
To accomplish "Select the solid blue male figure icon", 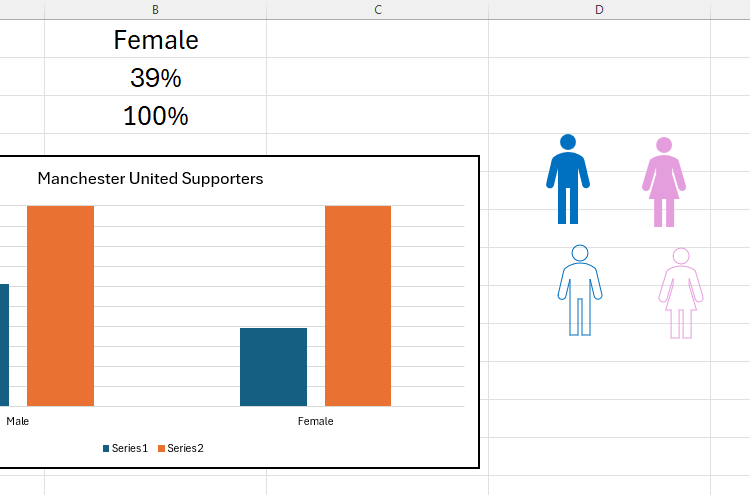I will coord(568,179).
